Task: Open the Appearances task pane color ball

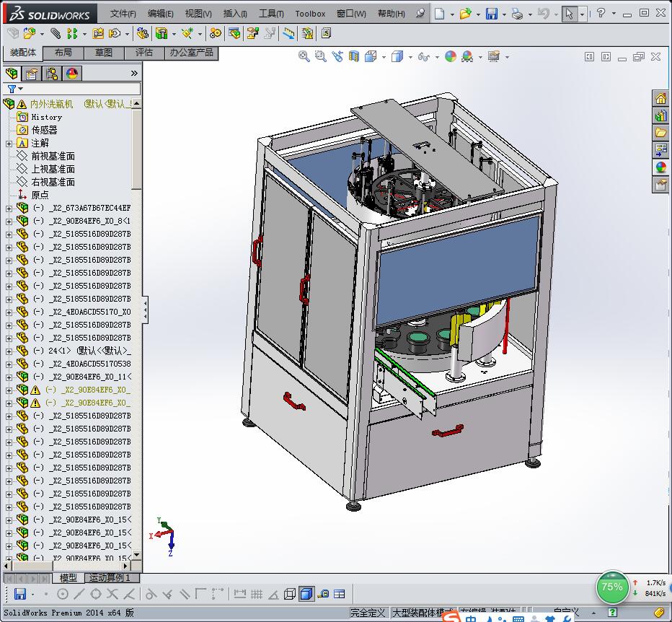Action: tap(661, 167)
